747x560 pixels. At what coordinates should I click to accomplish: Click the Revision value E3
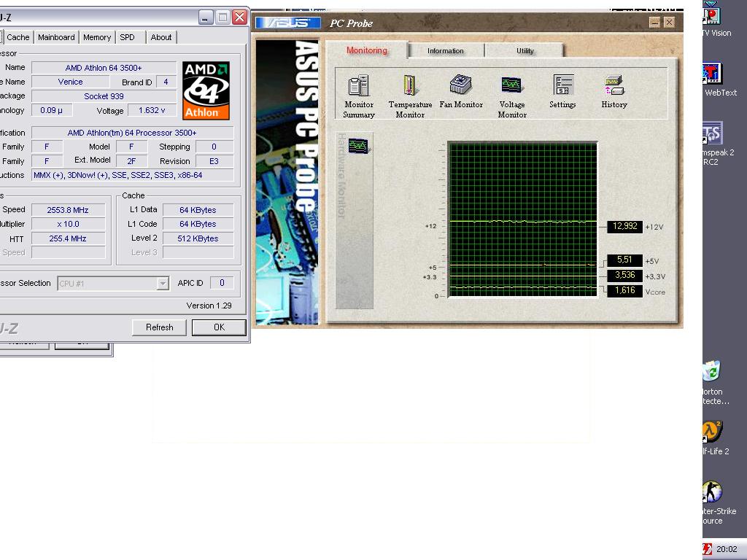214,161
